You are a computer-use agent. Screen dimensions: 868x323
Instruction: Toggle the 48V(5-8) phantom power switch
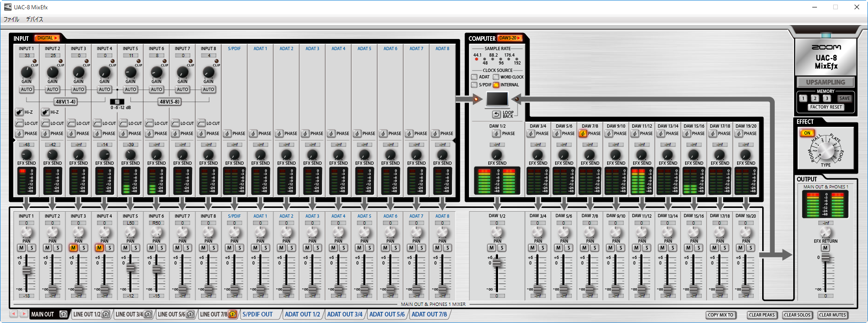(169, 102)
